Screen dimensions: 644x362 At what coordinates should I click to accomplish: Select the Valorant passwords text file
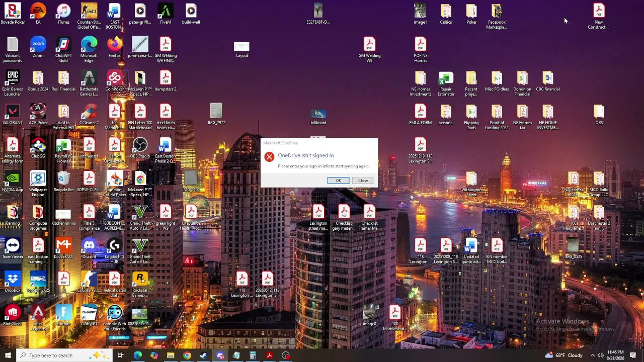coord(13,50)
